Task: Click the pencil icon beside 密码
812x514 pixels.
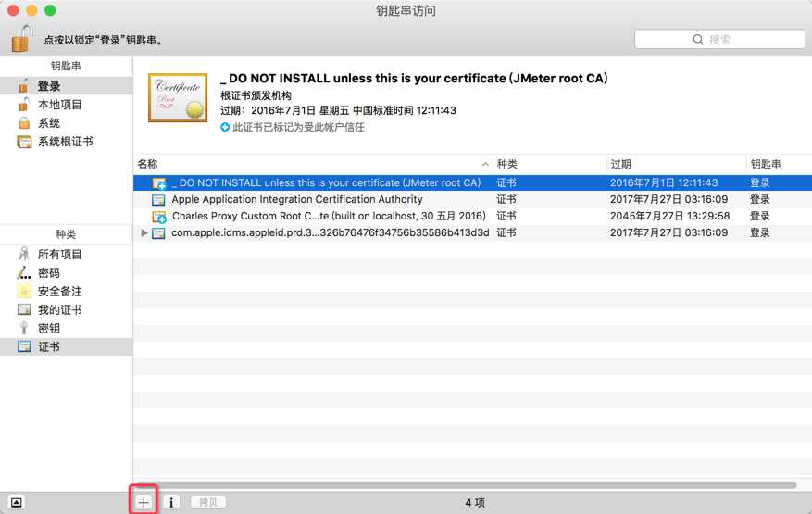Action: [24, 272]
